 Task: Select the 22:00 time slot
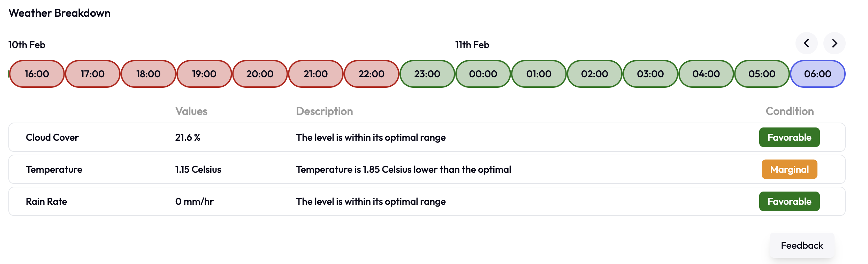(x=372, y=74)
